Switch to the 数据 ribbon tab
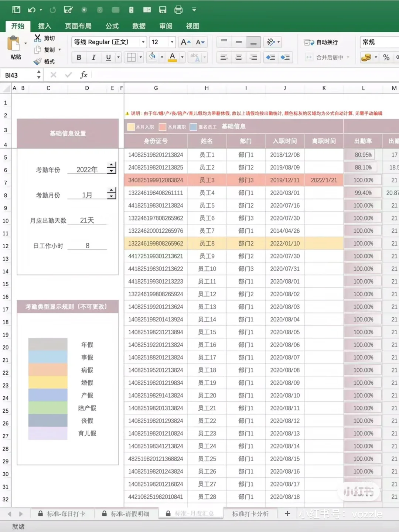 click(x=139, y=26)
